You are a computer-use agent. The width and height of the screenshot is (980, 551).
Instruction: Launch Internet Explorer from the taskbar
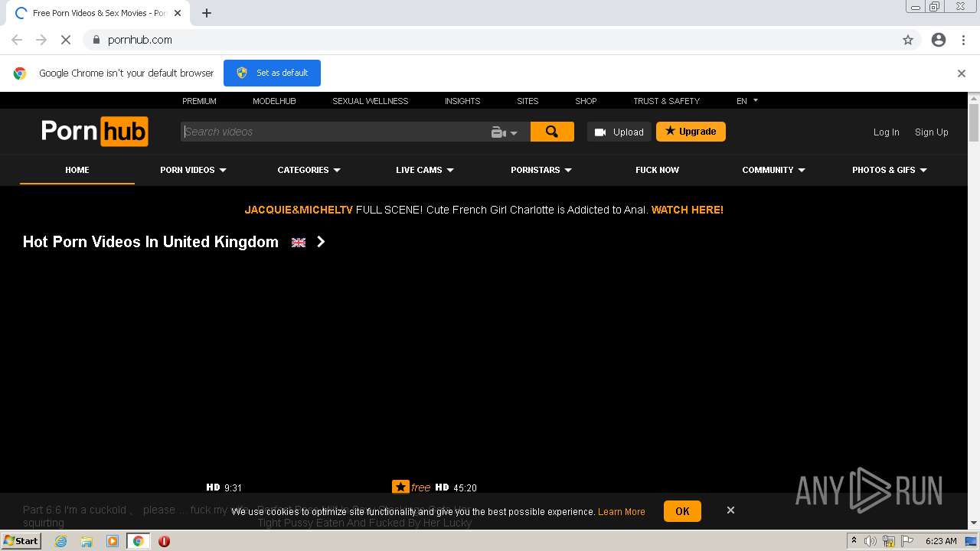61,541
